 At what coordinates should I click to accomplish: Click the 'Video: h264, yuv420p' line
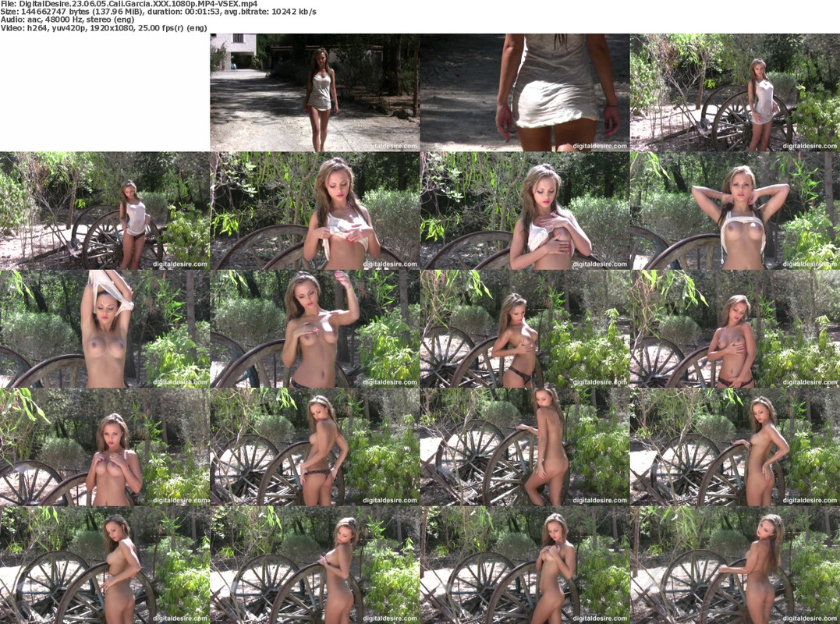[104, 28]
